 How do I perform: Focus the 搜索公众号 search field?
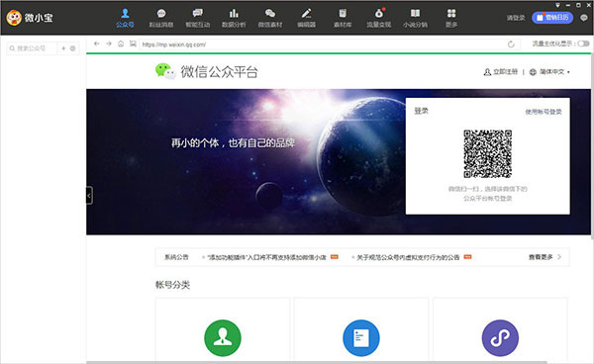(x=33, y=48)
